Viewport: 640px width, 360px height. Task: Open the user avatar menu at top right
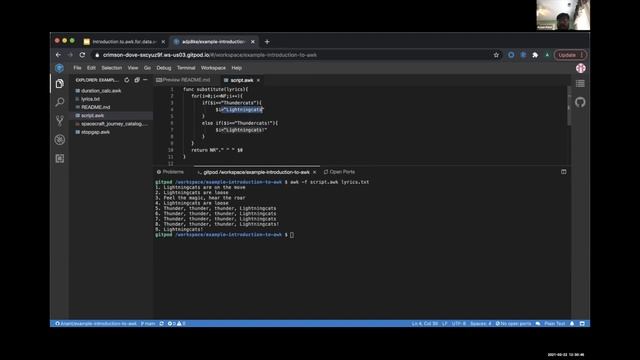pyautogui.click(x=580, y=68)
